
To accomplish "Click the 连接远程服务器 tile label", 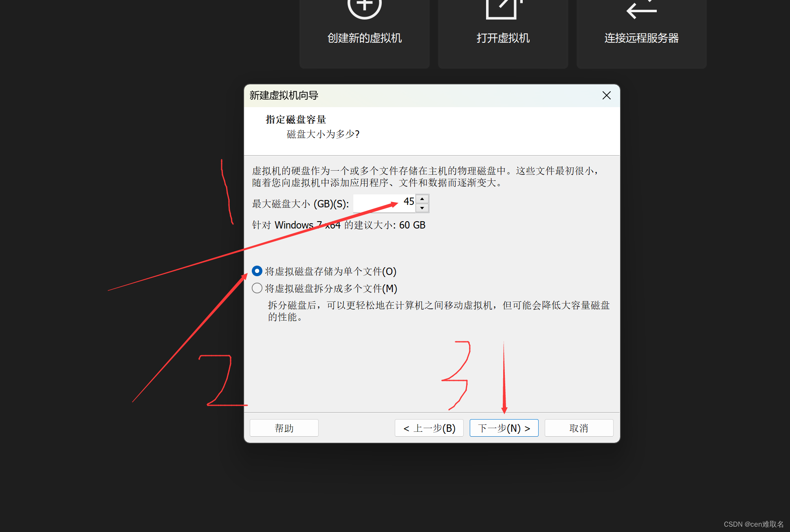I will tap(641, 38).
